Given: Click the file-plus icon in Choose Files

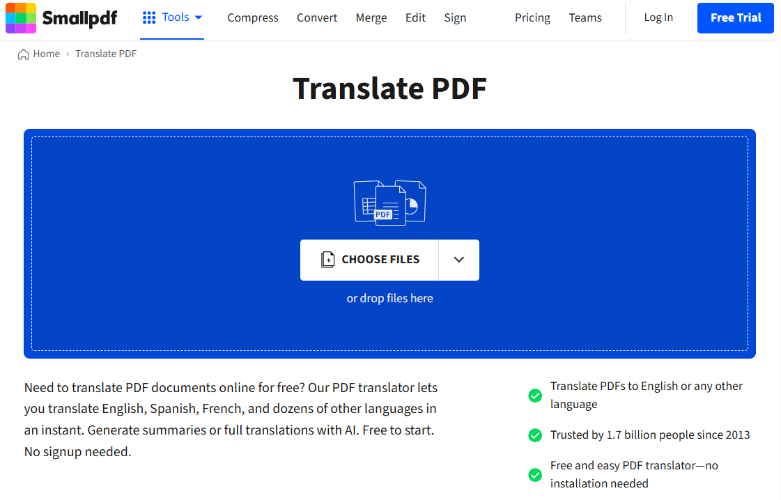Looking at the screenshot, I should click(328, 259).
